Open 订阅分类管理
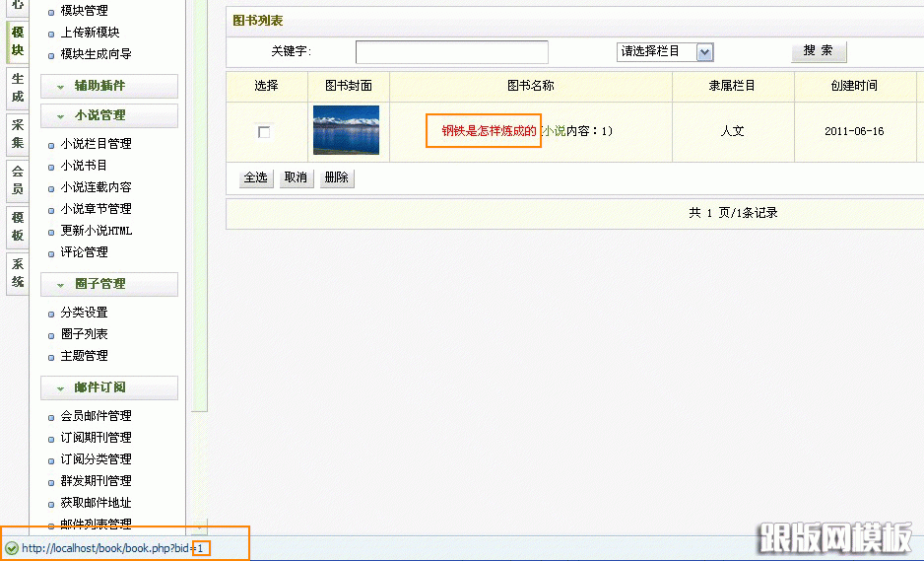This screenshot has width=924, height=561. 96,459
